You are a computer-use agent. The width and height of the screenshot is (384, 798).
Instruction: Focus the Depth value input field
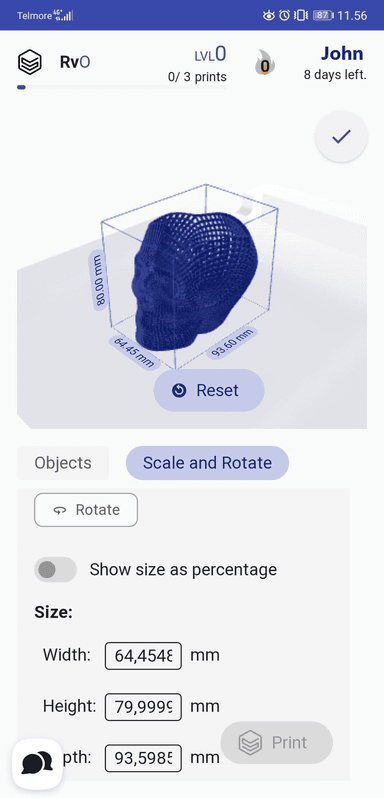[x=143, y=758]
